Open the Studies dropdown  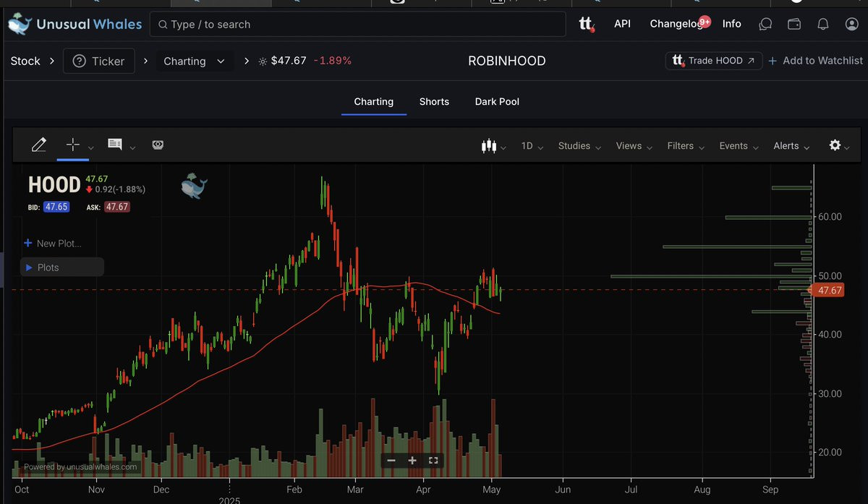point(579,146)
